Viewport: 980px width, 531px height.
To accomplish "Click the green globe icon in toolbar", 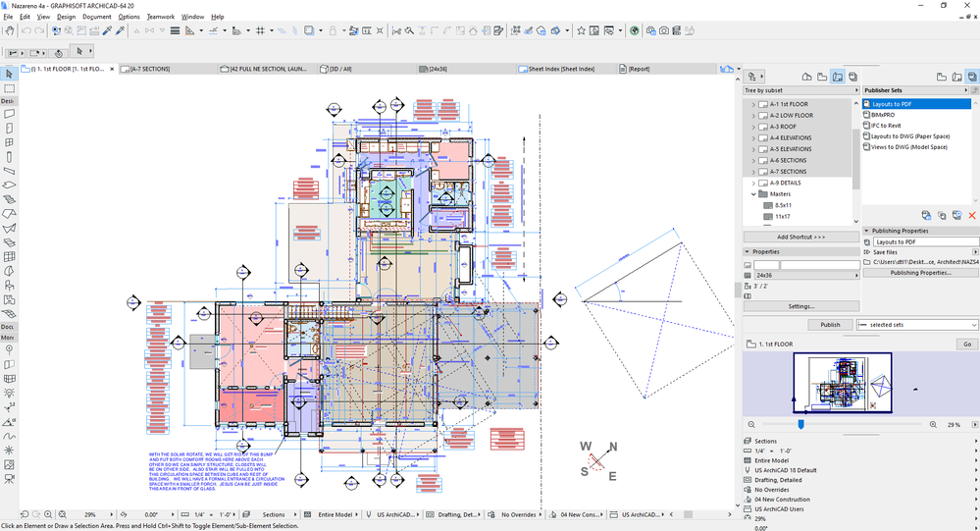I will (635, 30).
